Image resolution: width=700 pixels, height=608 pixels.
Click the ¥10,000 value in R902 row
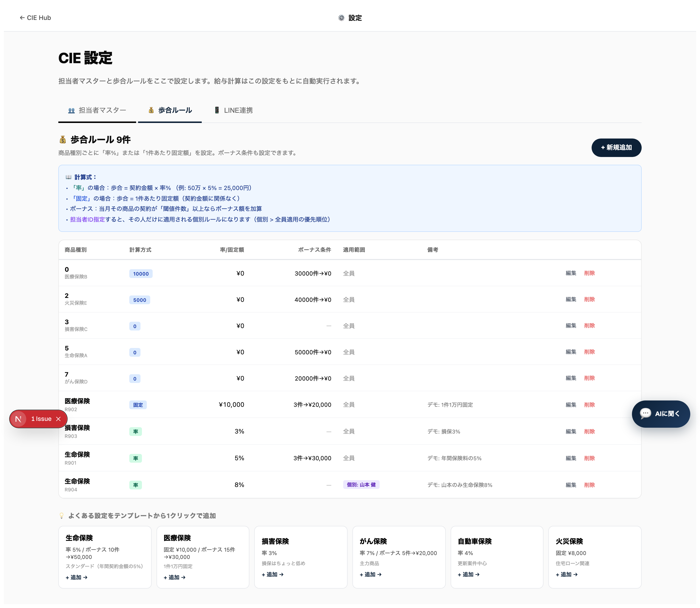[x=231, y=404]
